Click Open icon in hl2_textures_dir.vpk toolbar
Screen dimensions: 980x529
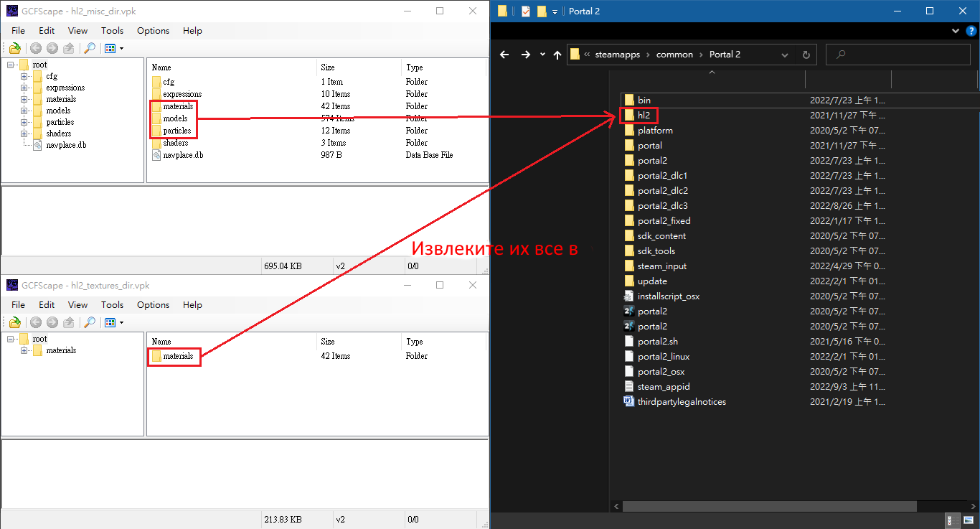[x=14, y=322]
